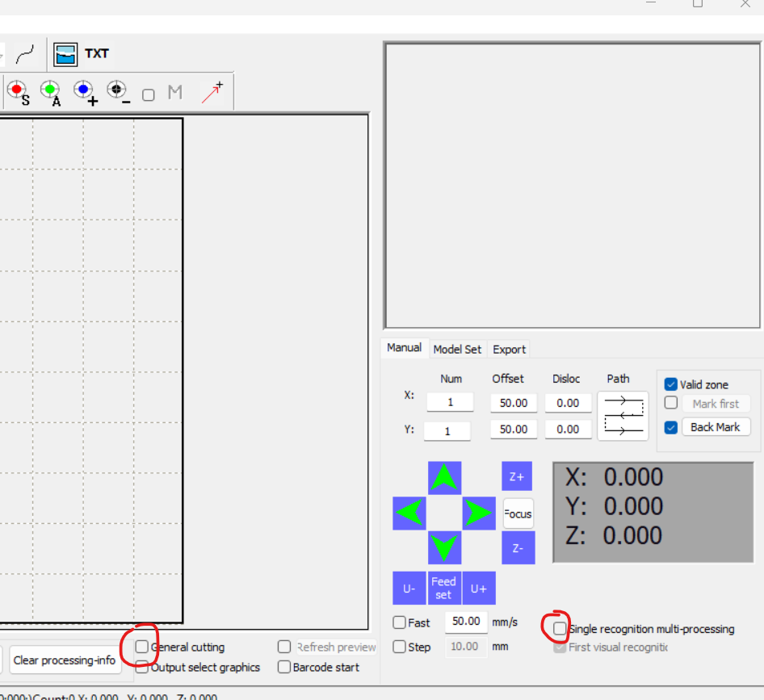Switch to the Manual tab
The width and height of the screenshot is (764, 700).
point(404,348)
